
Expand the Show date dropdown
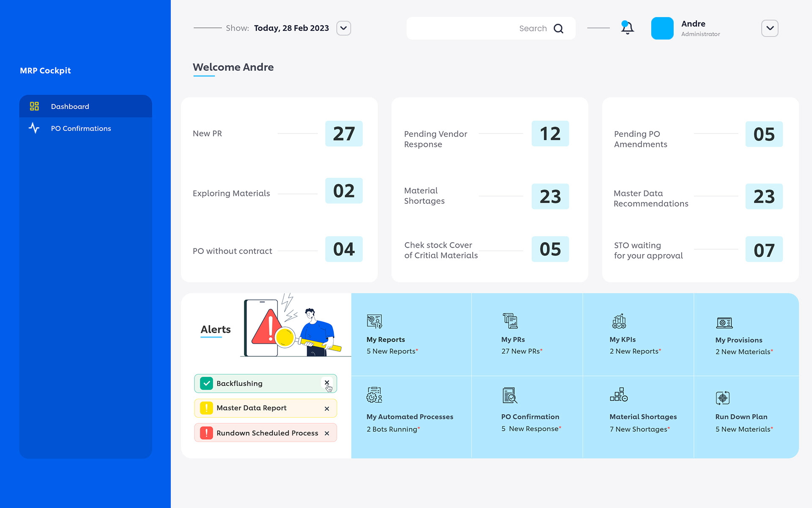click(x=343, y=28)
